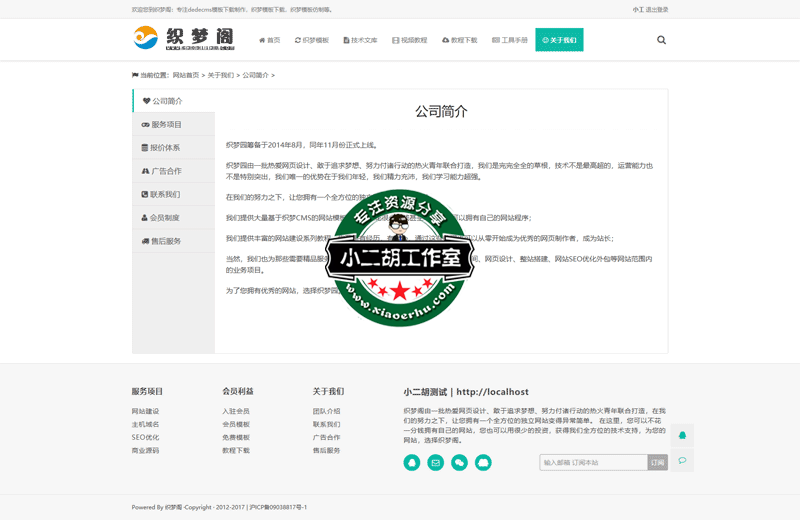Click the search magnifier icon in header

(661, 40)
